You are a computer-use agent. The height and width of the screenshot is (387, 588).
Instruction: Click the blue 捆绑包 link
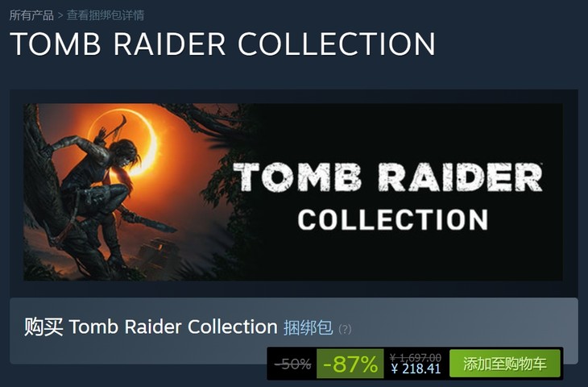point(308,327)
